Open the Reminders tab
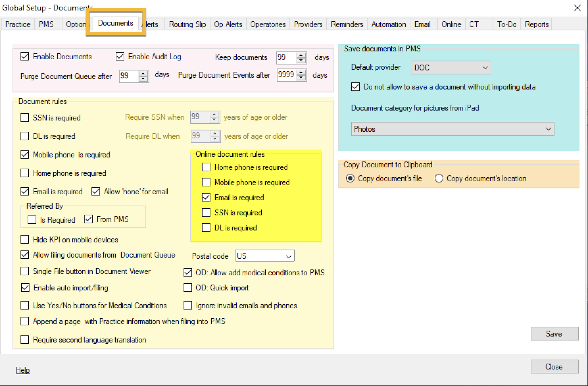This screenshot has height=386, width=588. click(x=347, y=24)
